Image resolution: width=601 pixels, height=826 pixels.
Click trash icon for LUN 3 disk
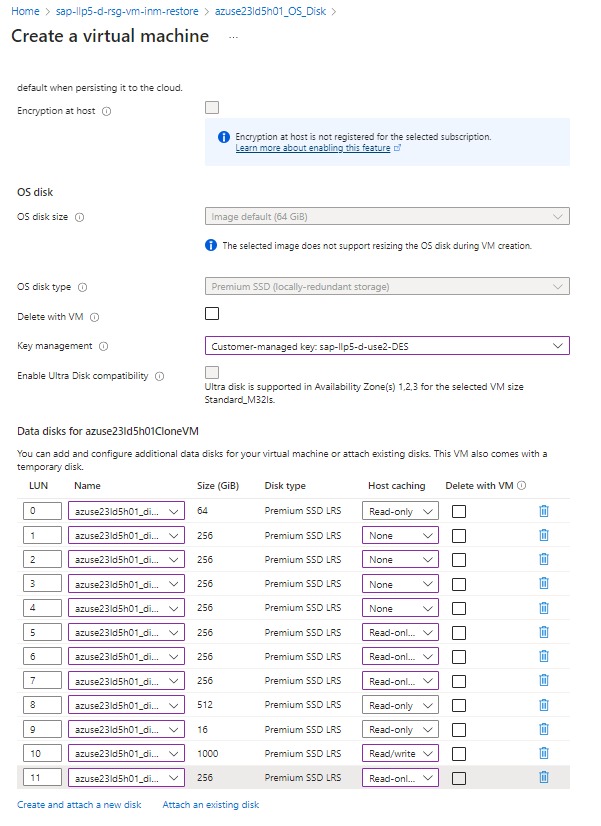pyautogui.click(x=544, y=583)
